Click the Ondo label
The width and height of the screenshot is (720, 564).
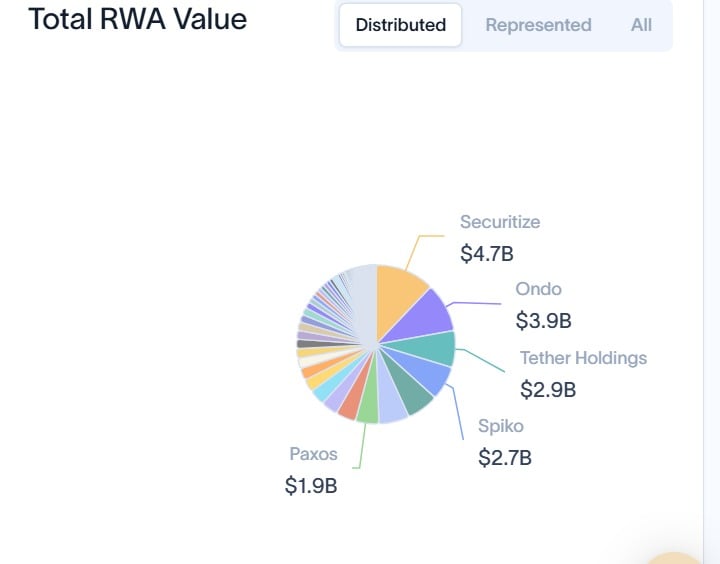coord(538,289)
